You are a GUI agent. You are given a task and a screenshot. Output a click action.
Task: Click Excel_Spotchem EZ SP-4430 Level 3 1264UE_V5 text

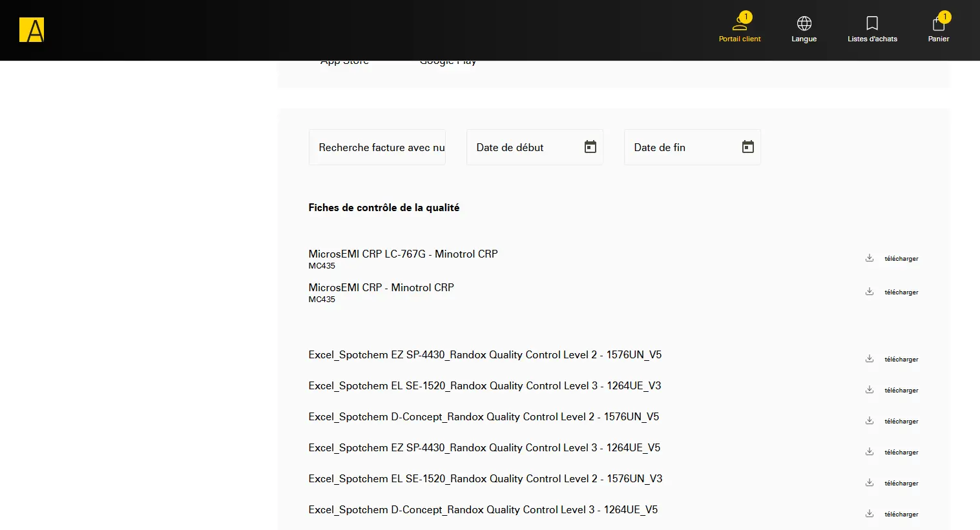click(485, 447)
